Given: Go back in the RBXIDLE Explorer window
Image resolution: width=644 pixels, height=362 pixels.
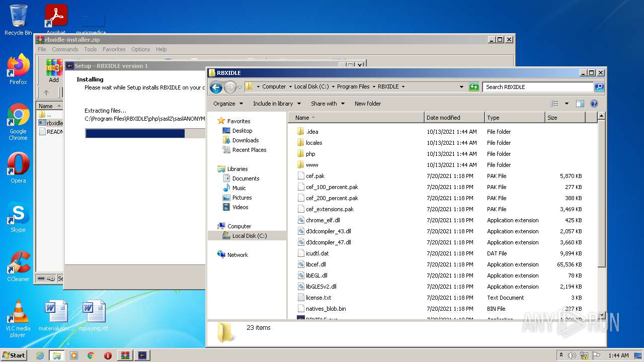Looking at the screenshot, I should pos(216,87).
